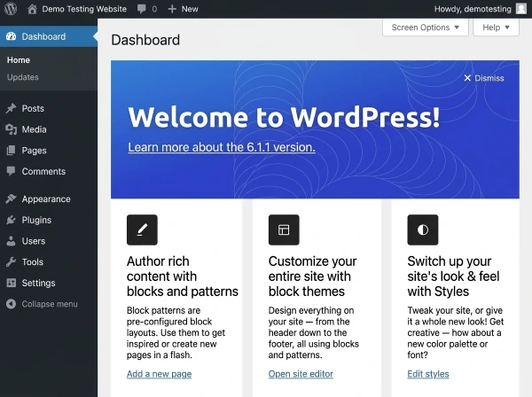Click the Pages icon in sidebar
The width and height of the screenshot is (532, 397).
tap(12, 150)
